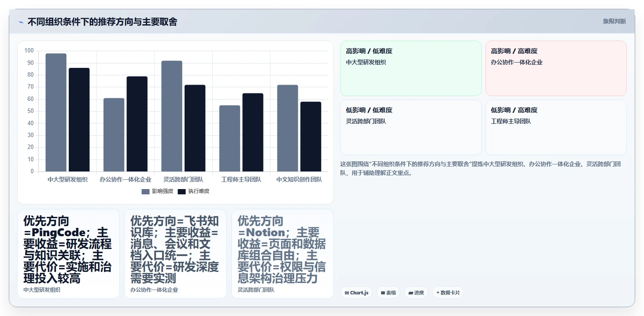Open the pink 高影响 / 高难度 quadrant card
The height and width of the screenshot is (316, 644).
point(556,68)
